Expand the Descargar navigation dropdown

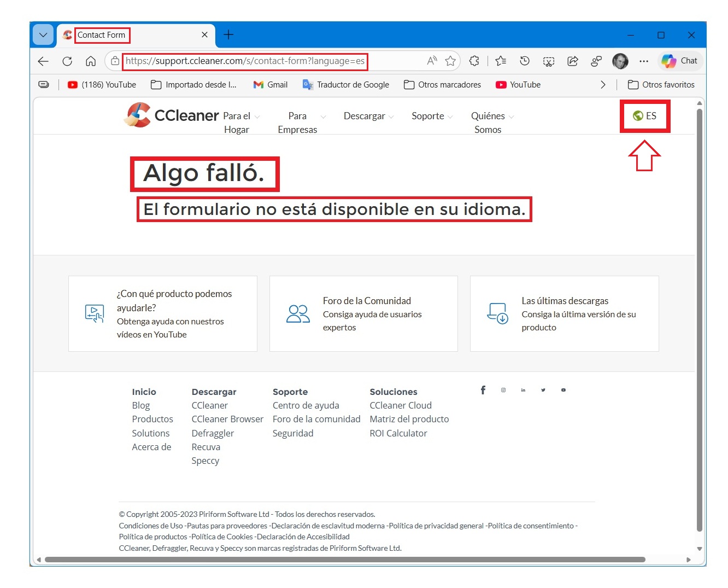point(368,116)
